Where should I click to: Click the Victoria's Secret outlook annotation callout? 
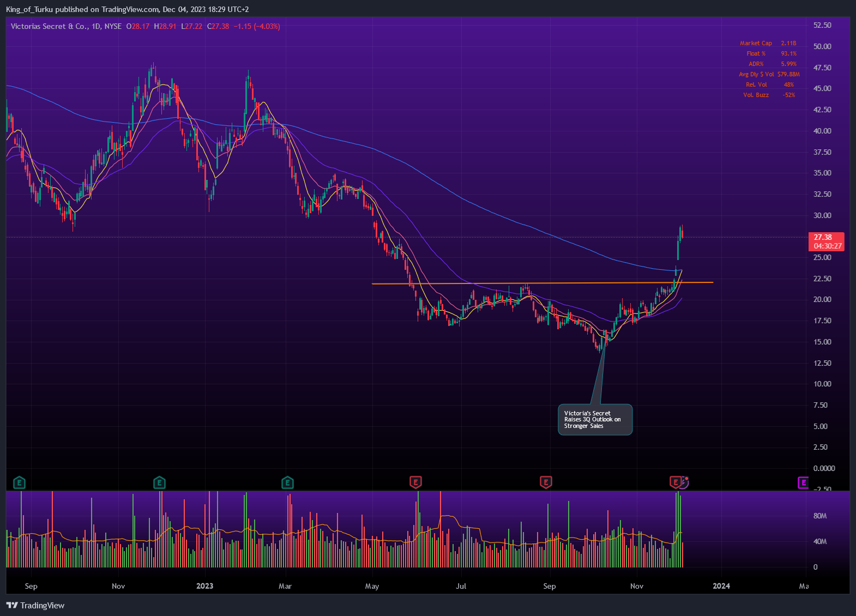point(595,420)
